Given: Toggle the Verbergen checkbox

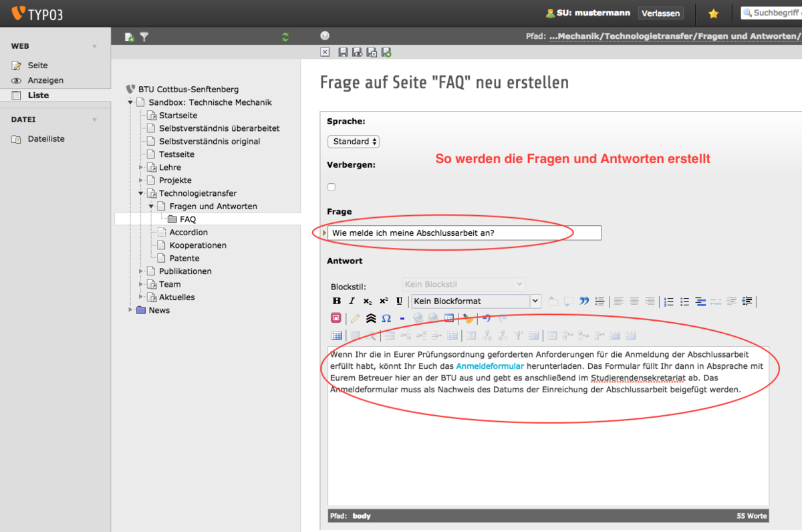Looking at the screenshot, I should pos(331,187).
